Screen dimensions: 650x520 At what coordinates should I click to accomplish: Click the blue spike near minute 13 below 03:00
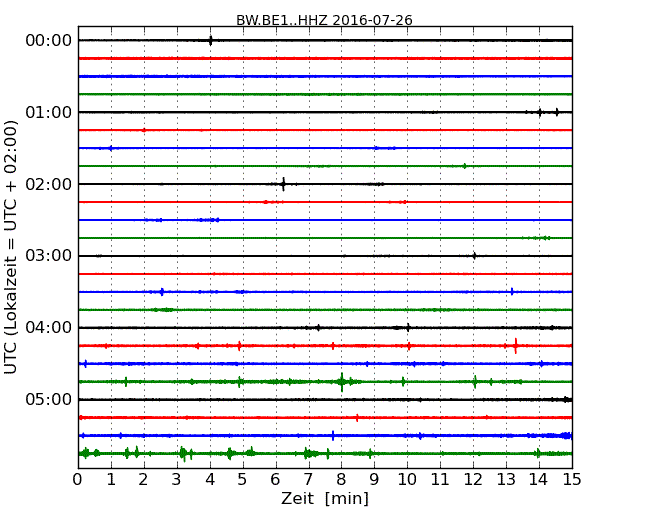pos(512,292)
